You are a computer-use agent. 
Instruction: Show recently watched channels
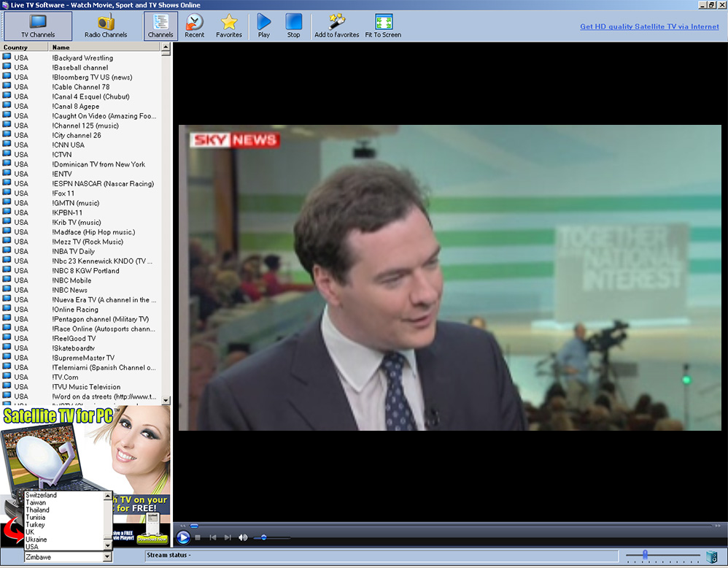[x=195, y=26]
